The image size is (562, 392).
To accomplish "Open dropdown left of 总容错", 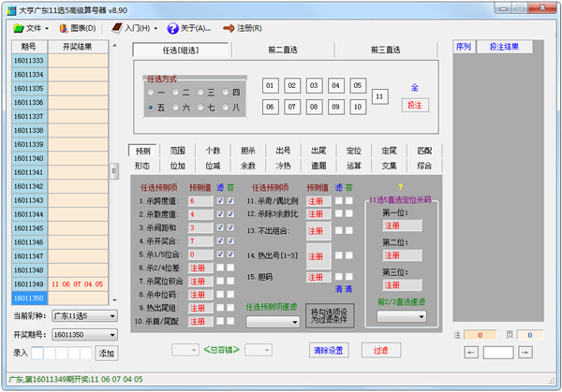I will 185,350.
